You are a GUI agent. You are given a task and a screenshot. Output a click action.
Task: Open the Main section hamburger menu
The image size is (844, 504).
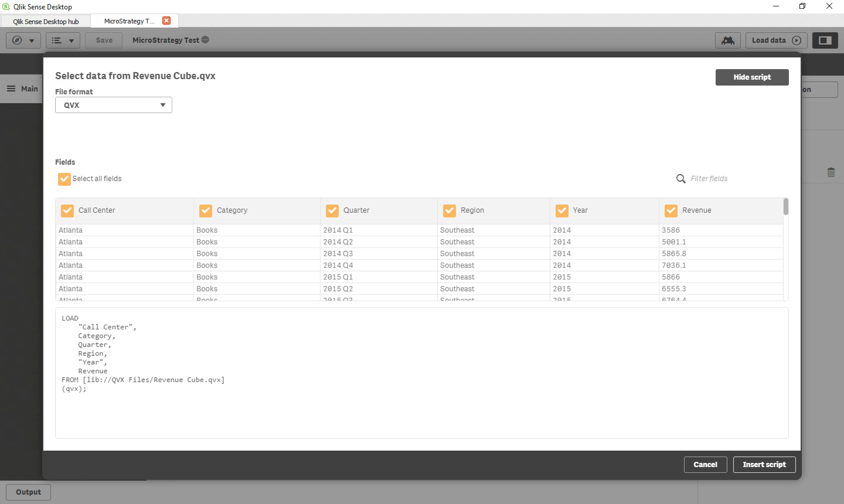coord(11,89)
